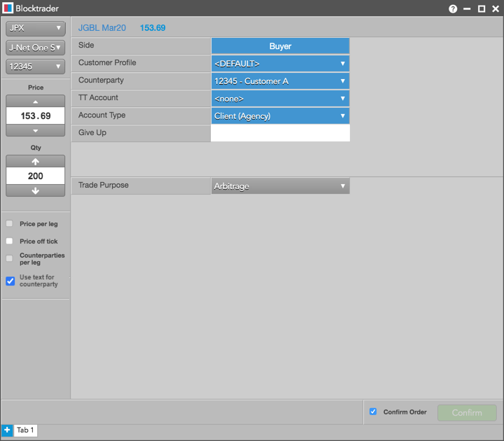Toggle the Price off tick checkbox
This screenshot has width=504, height=441.
tap(10, 241)
